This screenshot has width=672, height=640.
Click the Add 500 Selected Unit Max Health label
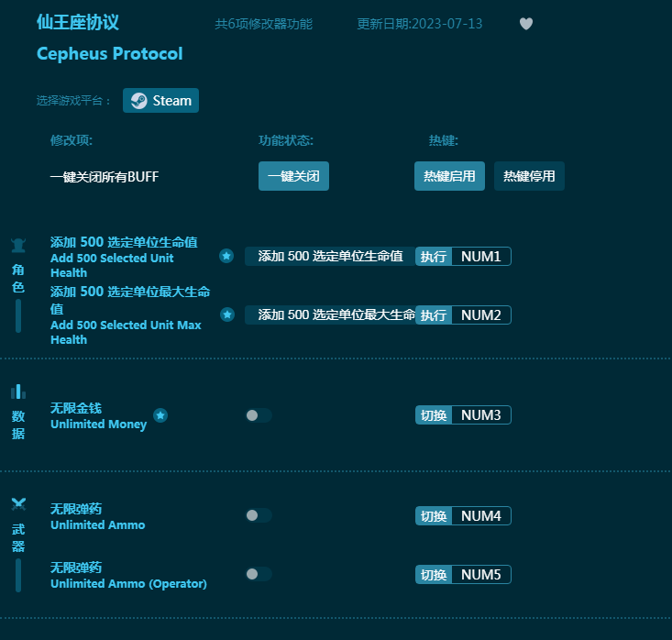[126, 332]
